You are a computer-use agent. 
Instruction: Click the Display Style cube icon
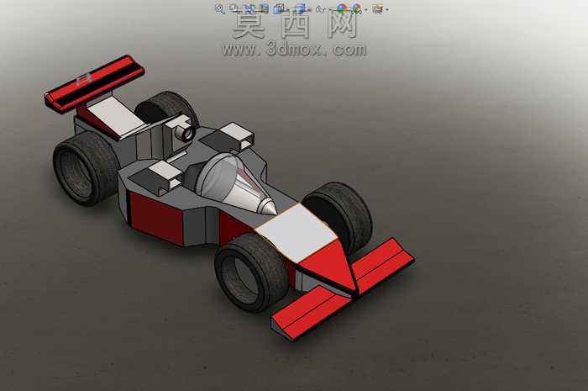(x=301, y=9)
